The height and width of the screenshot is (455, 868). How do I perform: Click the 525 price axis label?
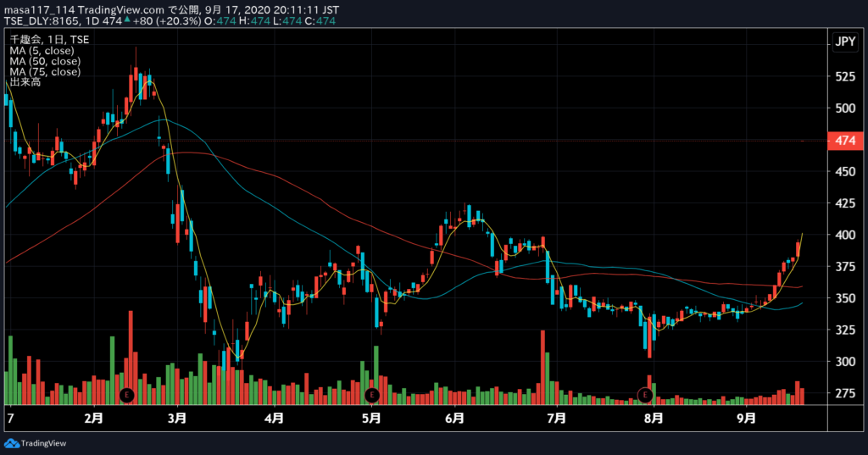point(845,77)
